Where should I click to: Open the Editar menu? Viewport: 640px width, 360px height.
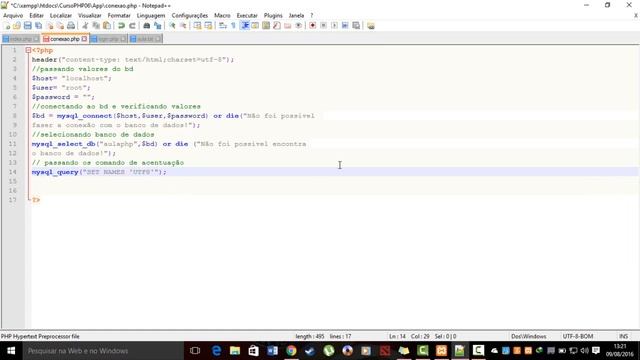point(36,16)
